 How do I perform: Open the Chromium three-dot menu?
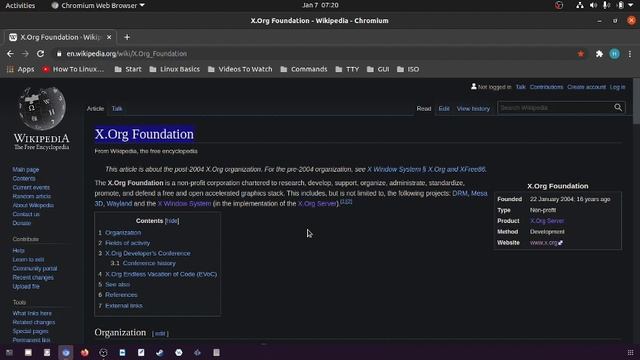(x=630, y=54)
